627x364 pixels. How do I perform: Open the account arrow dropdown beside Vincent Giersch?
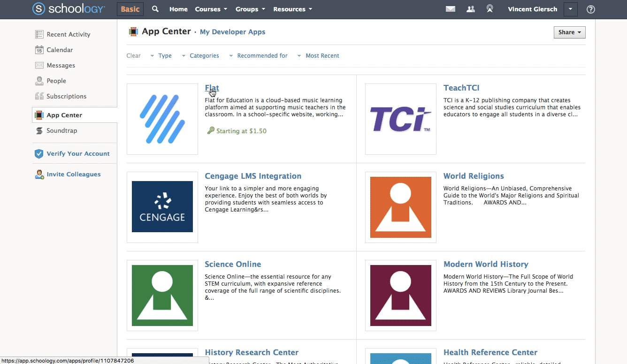(570, 9)
